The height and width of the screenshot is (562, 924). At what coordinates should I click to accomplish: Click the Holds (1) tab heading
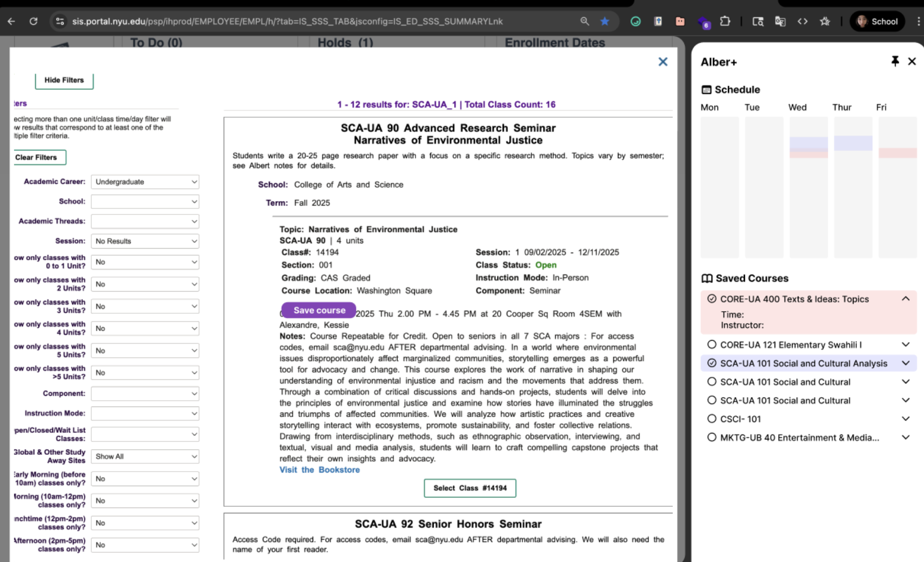tap(345, 43)
